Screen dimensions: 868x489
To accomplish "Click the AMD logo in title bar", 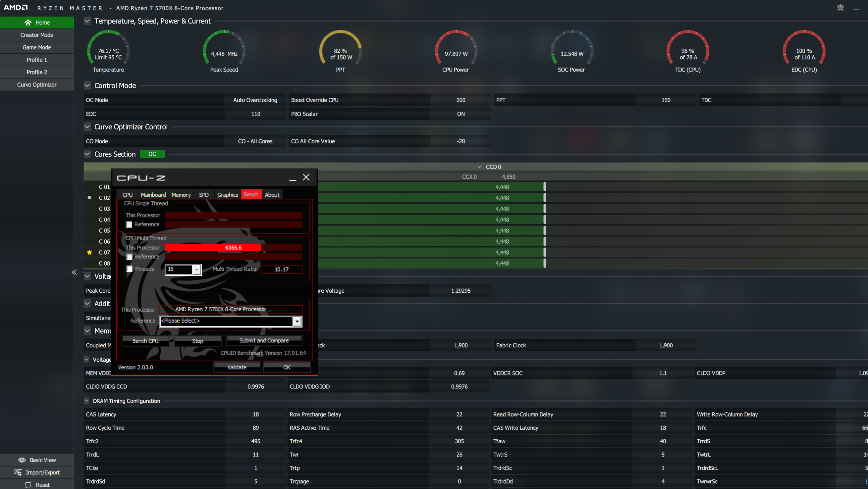I will tap(16, 7).
